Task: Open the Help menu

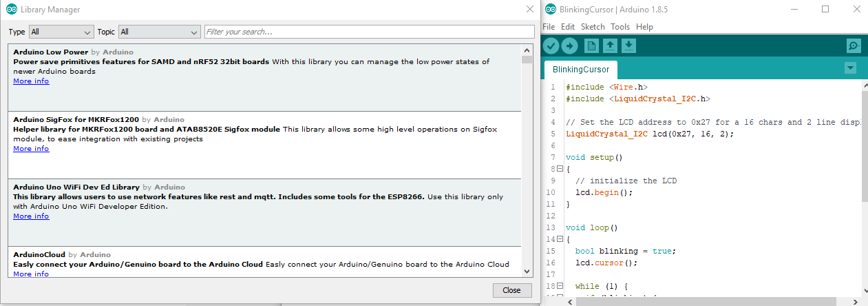Action: coord(644,27)
